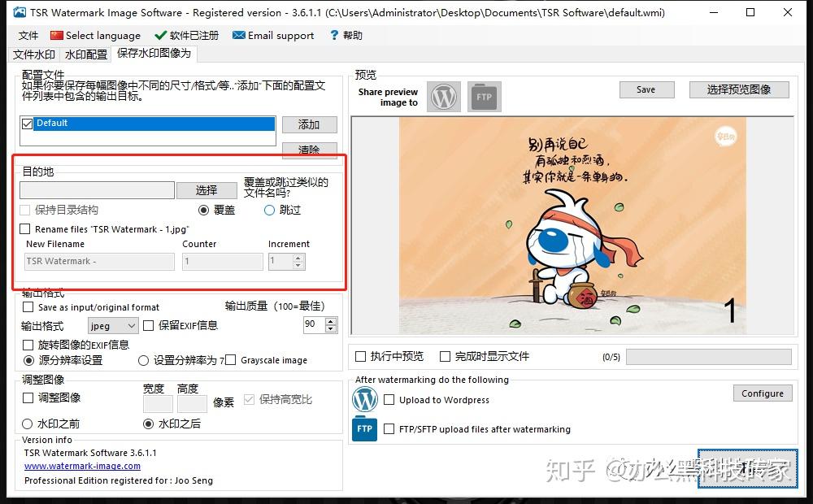The height and width of the screenshot is (504, 813).
Task: Toggle the 保持目录结构 checkbox
Action: click(24, 210)
